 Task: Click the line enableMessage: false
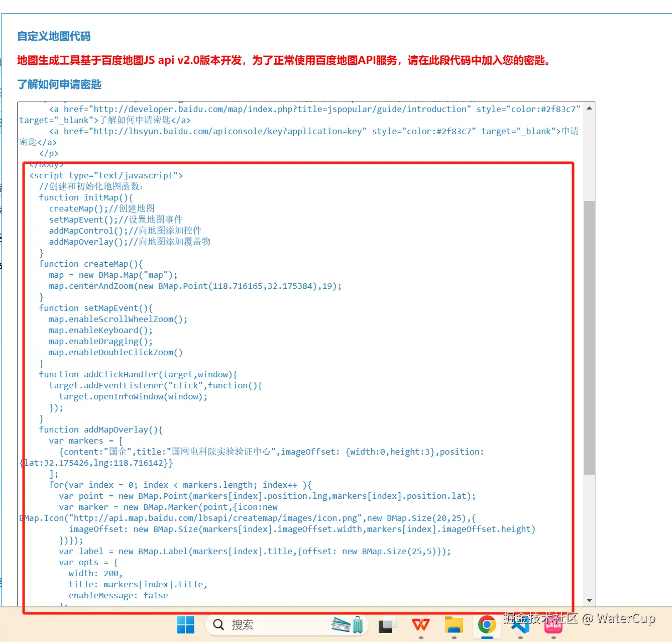[119, 595]
